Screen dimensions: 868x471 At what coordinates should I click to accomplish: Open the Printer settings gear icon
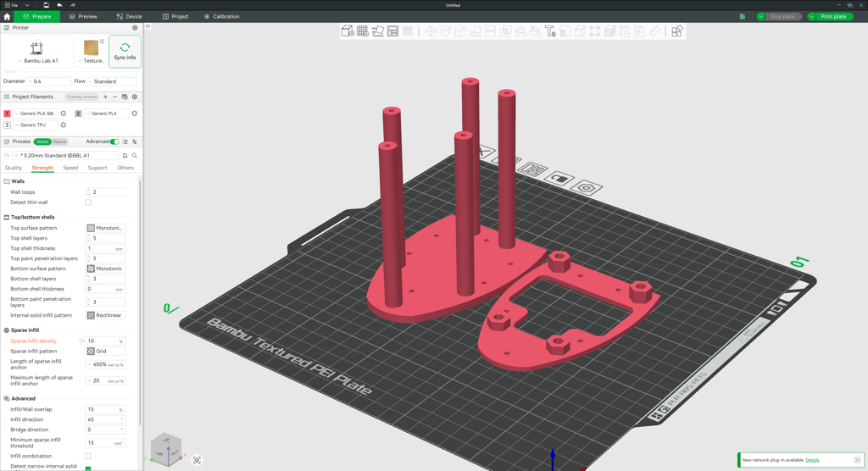pos(135,28)
